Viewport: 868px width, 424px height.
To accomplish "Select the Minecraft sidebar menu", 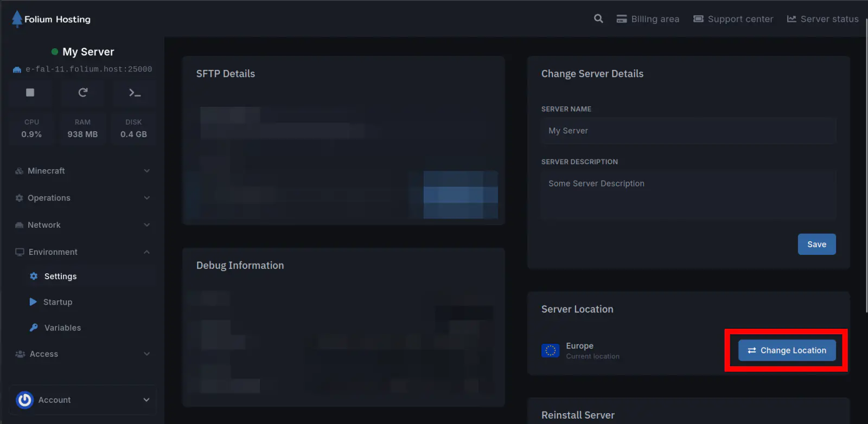I will [x=83, y=171].
